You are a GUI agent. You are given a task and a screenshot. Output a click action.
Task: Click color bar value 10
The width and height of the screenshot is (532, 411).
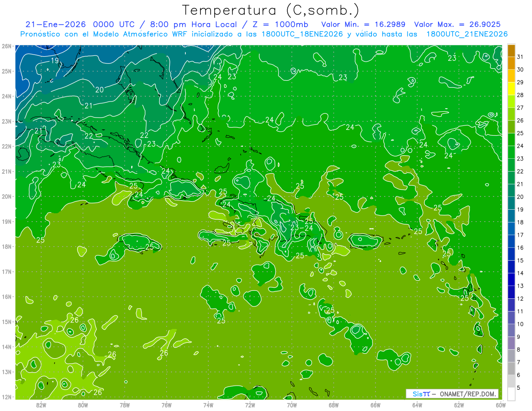[x=520, y=324]
